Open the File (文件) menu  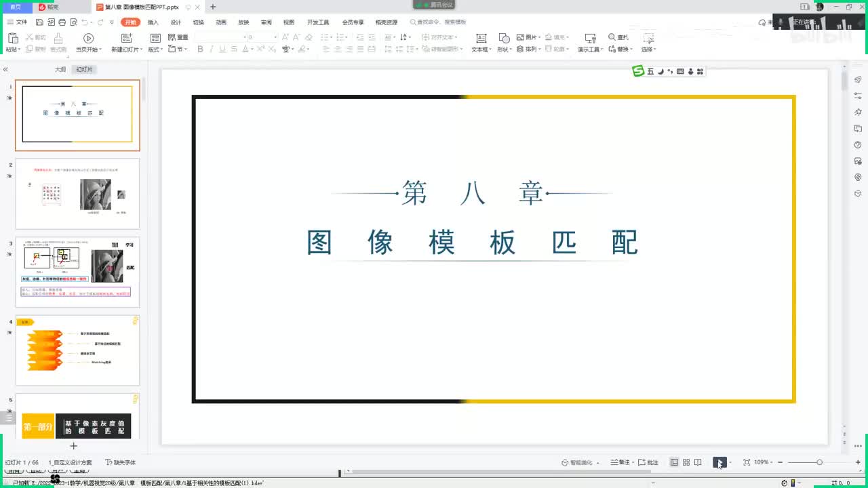pos(18,22)
